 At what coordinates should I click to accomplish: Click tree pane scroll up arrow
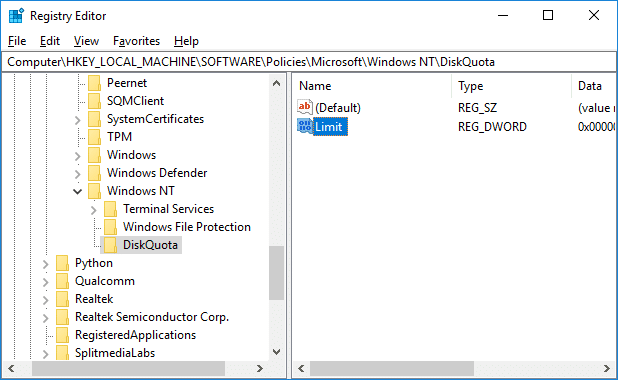277,83
